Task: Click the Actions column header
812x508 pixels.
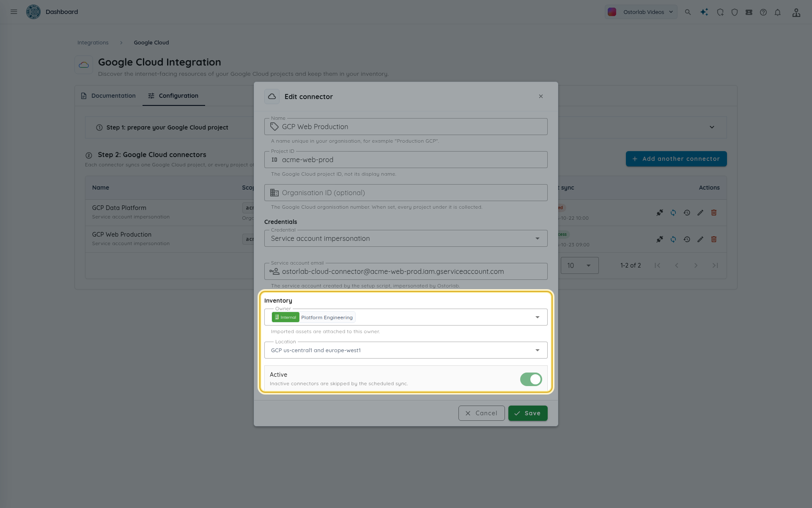Action: 709,188
